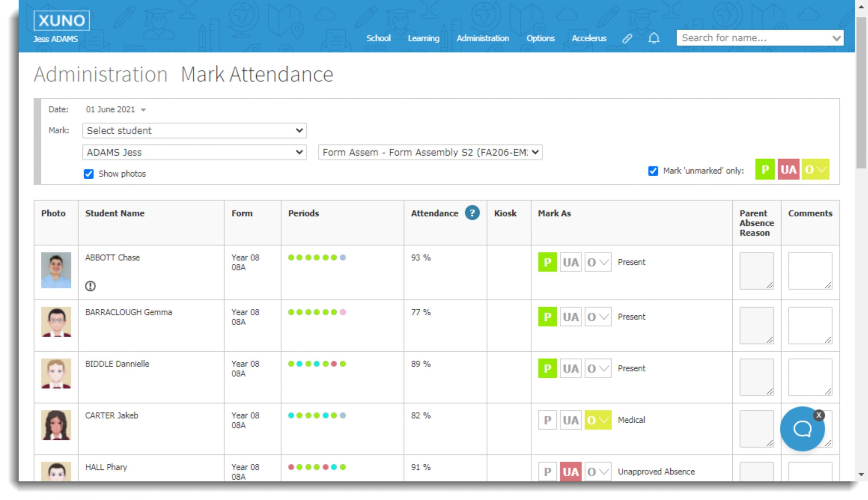Toggle the Show photos checkbox
Image resolution: width=868 pixels, height=500 pixels.
pos(88,174)
